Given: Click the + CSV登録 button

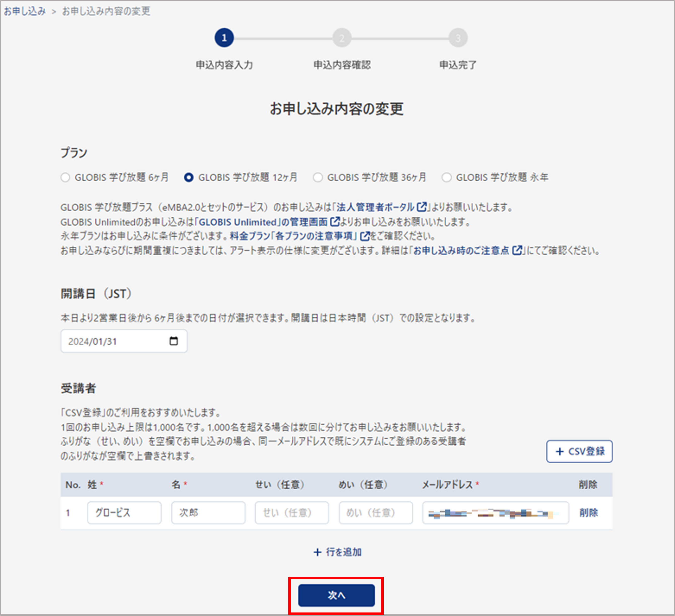Looking at the screenshot, I should coord(579,451).
